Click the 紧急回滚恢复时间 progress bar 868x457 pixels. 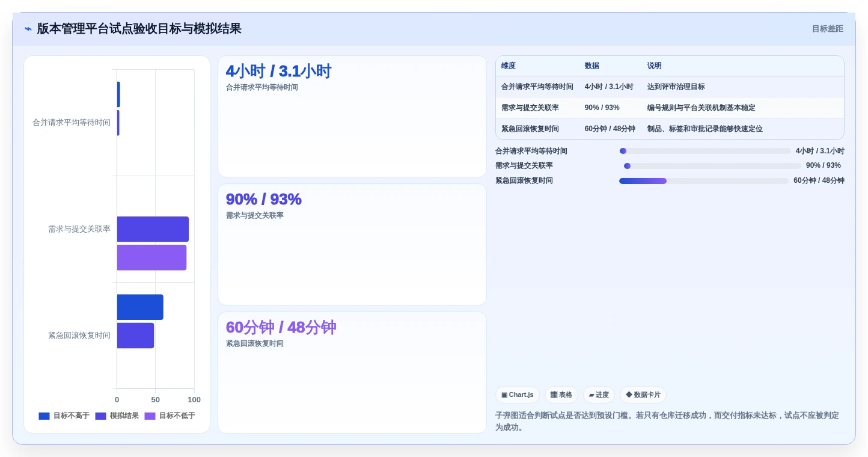(x=704, y=181)
